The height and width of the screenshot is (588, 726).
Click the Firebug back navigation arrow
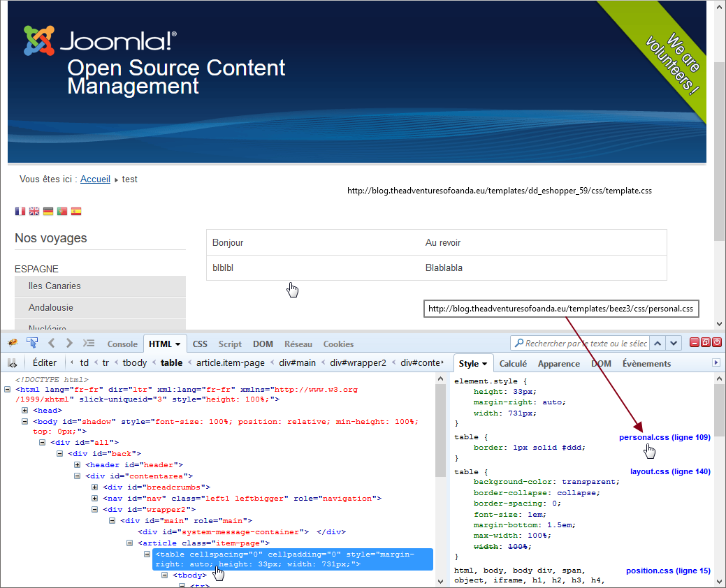(x=51, y=343)
